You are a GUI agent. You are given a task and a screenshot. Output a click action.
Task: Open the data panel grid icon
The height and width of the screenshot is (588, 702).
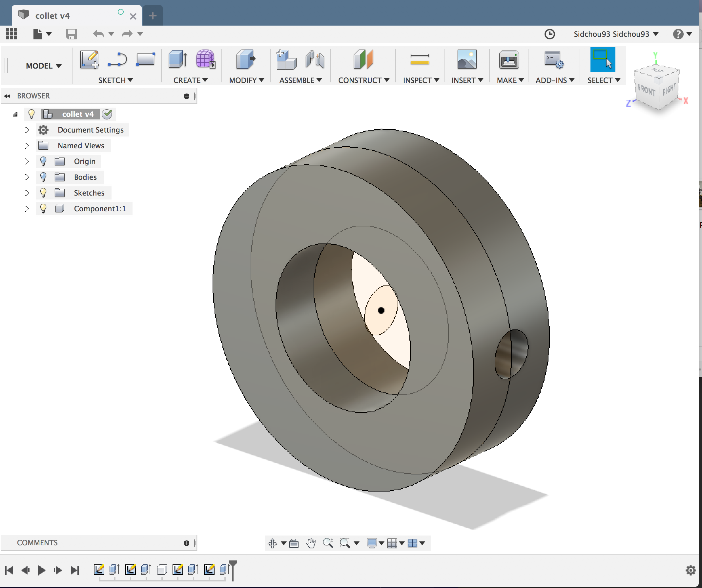click(x=11, y=34)
